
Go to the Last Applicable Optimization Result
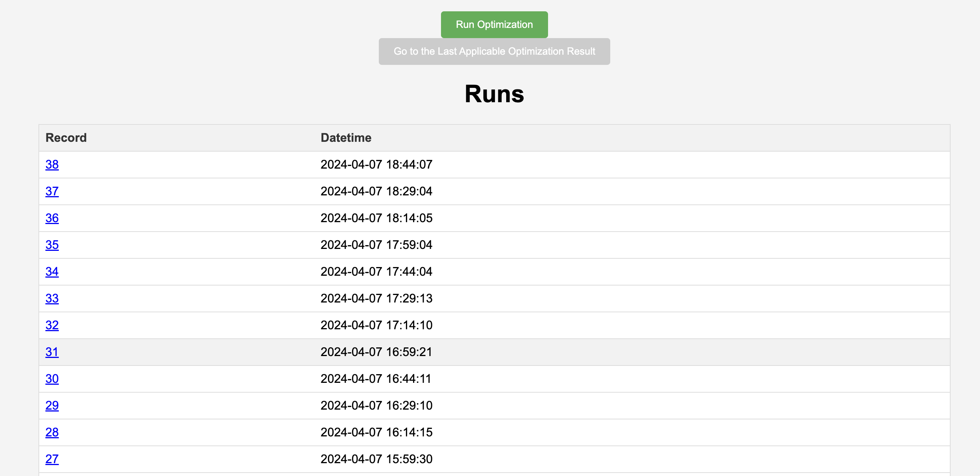click(x=494, y=51)
